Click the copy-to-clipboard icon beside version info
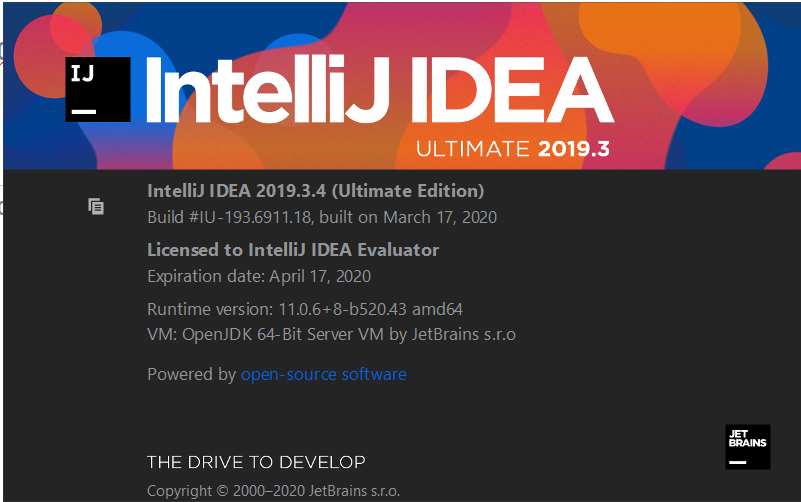The height and width of the screenshot is (502, 801). tap(96, 206)
